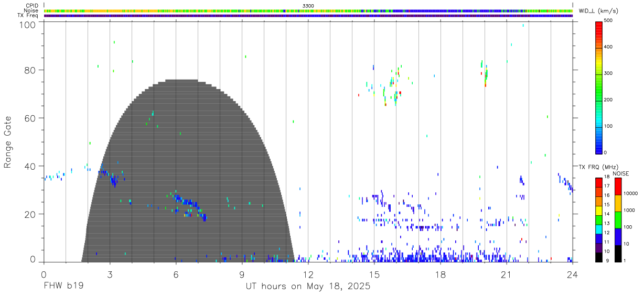Image resolution: width=644 pixels, height=297 pixels.
Task: Click the noise indicator strip above plot
Action: pos(308,10)
